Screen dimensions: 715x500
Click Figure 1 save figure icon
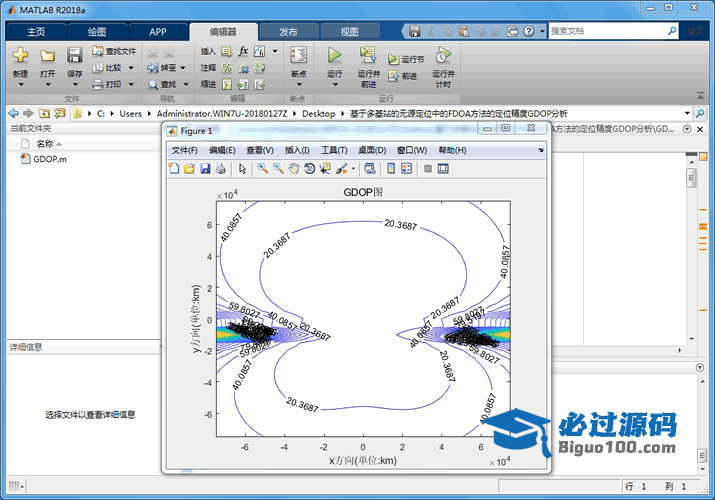[205, 169]
